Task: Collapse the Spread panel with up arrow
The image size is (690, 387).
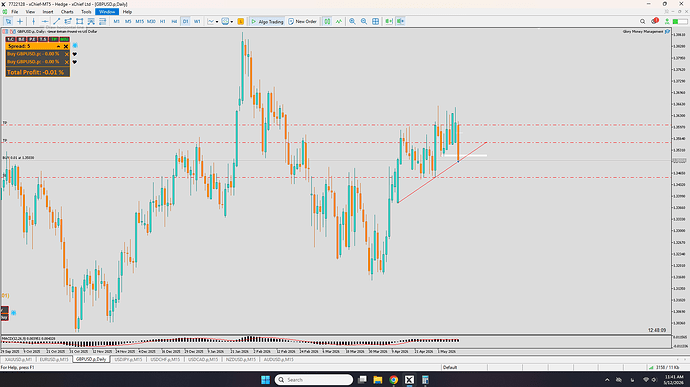Action: point(58,46)
